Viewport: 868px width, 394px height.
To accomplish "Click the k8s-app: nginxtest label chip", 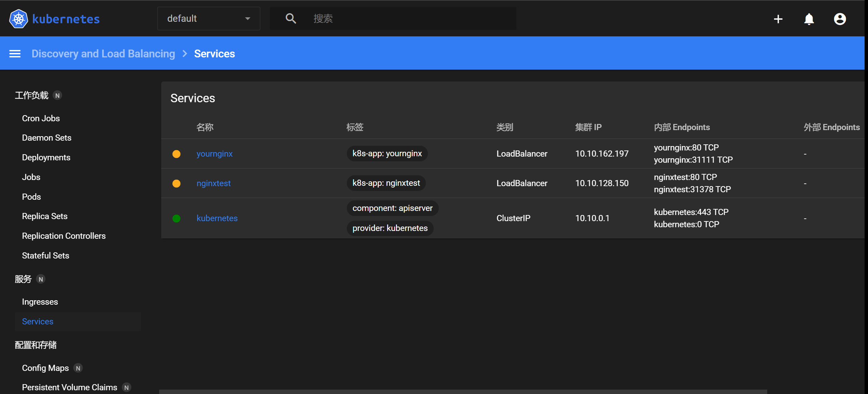I will pos(386,183).
